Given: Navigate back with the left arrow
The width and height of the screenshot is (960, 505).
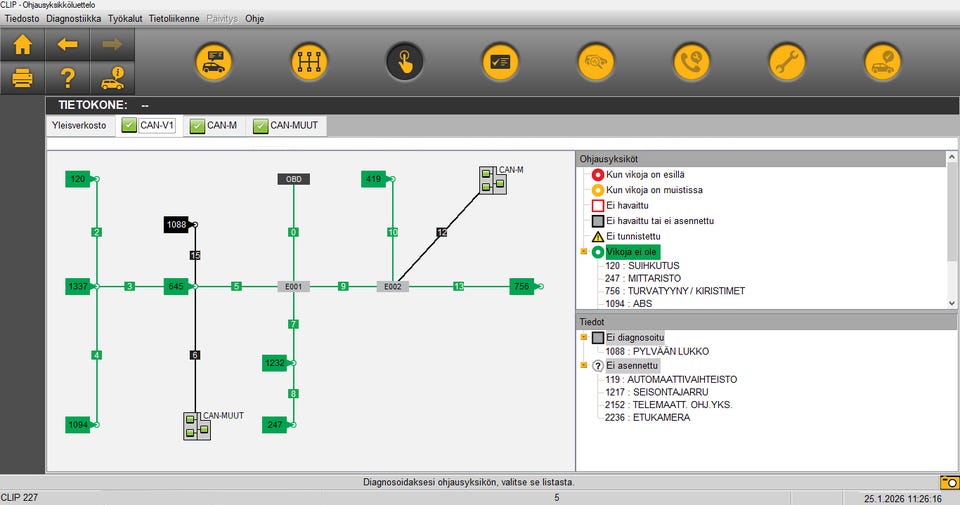Looking at the screenshot, I should [x=67, y=45].
